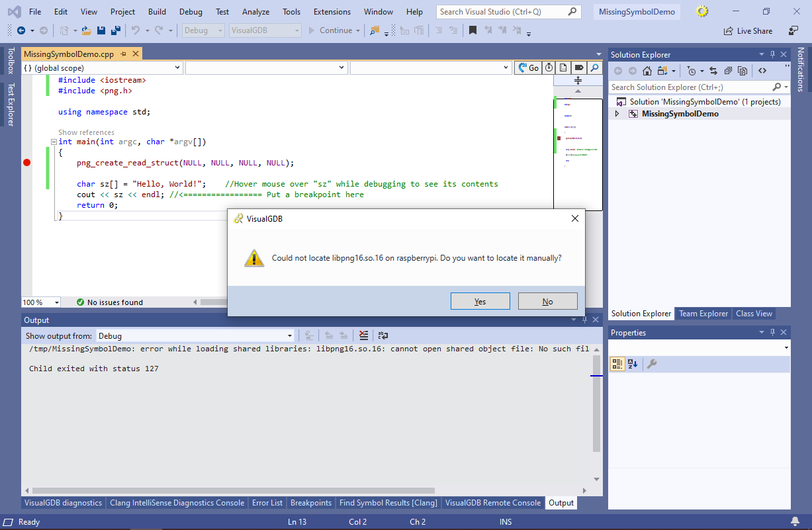Screen dimensions: 812x530
Task: Click the magnifier icon in editor navigation bar
Action: pos(594,67)
